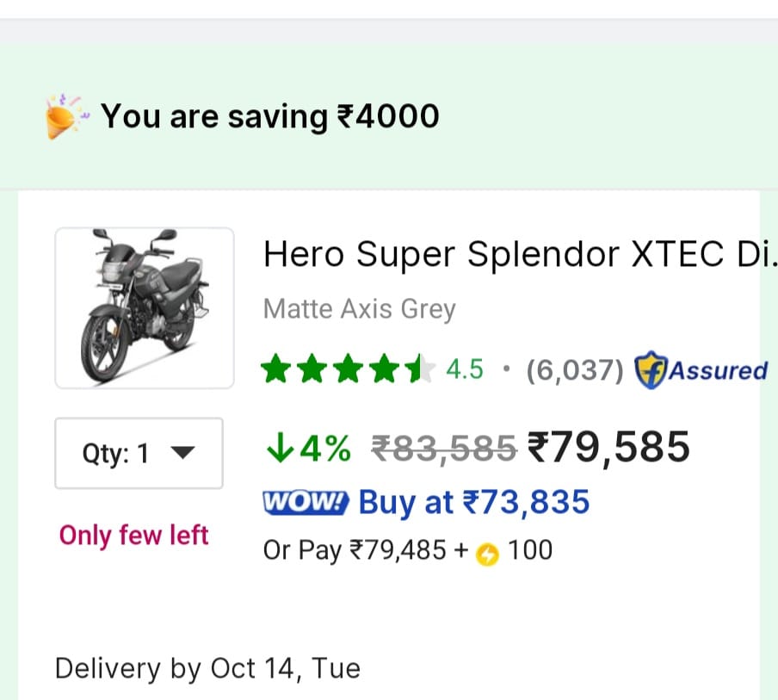This screenshot has width=778, height=700.
Task: Open the Hero motorcycle product thumbnail
Action: [144, 307]
